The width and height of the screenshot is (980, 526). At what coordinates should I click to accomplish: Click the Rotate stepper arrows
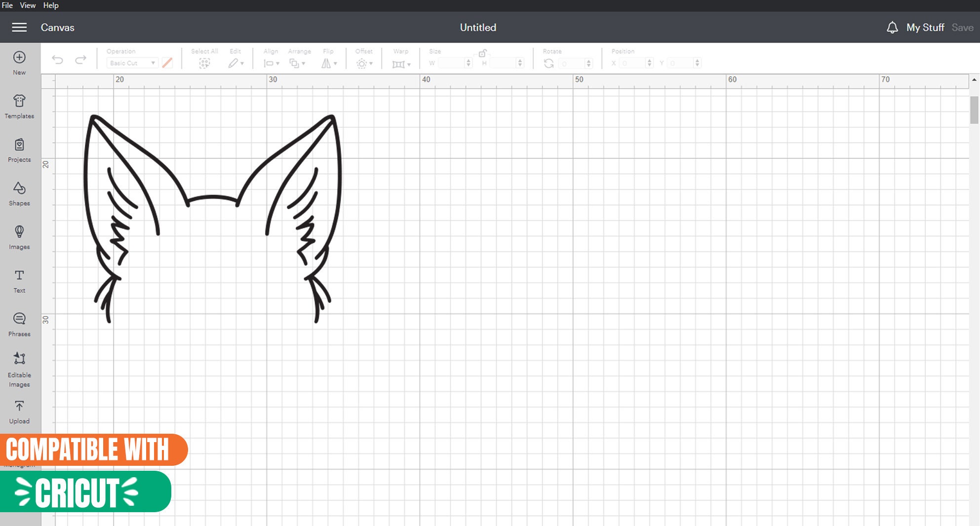click(x=588, y=63)
